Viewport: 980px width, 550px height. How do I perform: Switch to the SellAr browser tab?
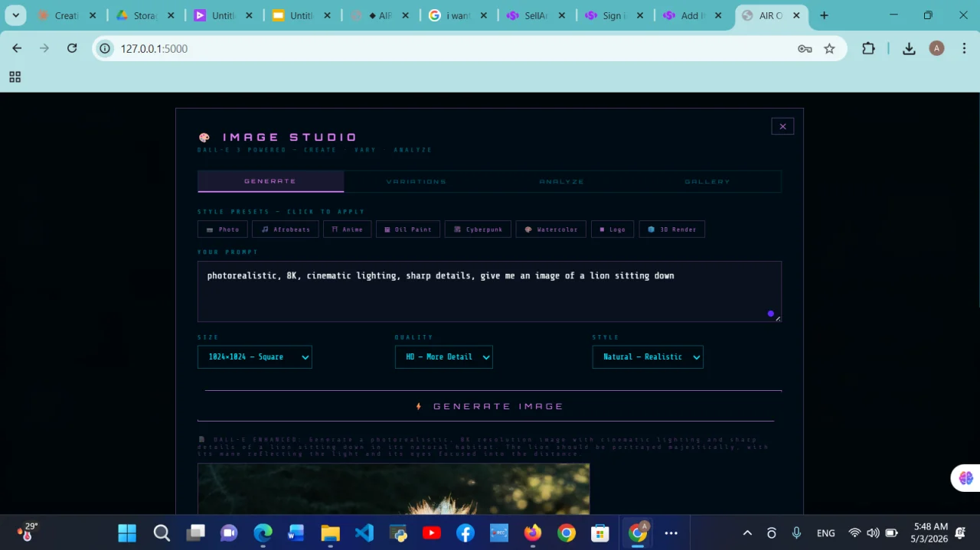point(536,15)
